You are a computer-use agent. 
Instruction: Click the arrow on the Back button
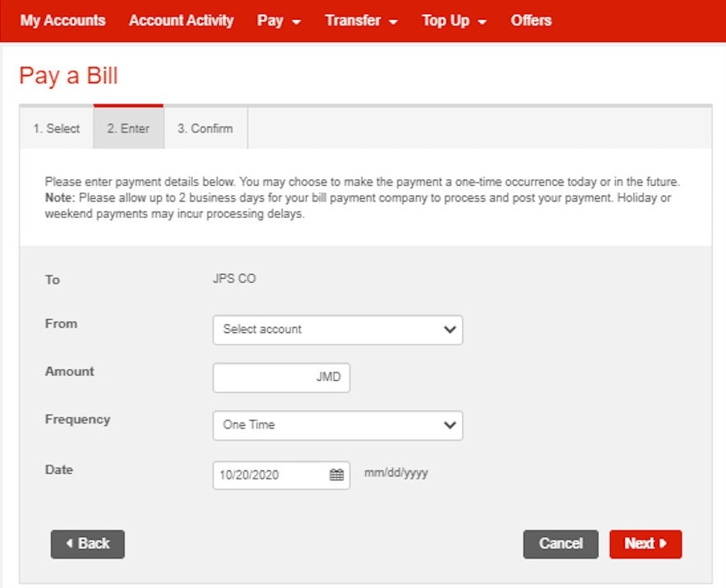70,544
